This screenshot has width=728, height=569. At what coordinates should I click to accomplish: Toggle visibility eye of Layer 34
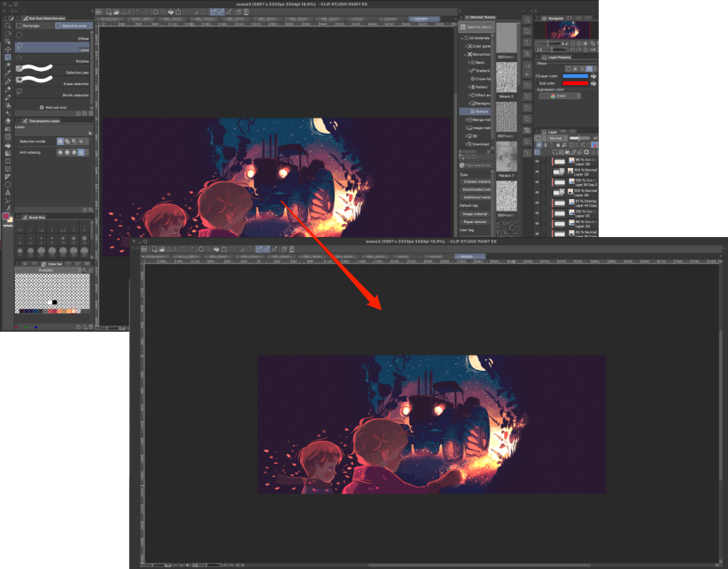point(538,224)
